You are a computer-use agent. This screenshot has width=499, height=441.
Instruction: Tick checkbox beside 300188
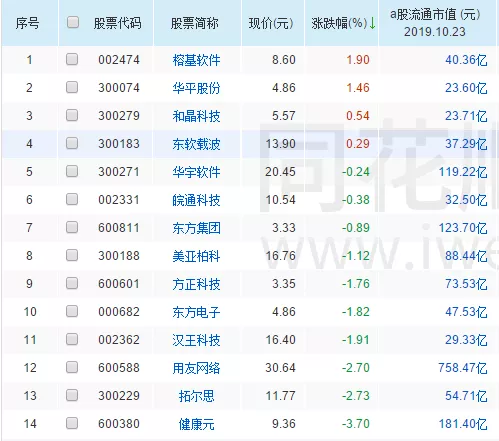pos(72,255)
